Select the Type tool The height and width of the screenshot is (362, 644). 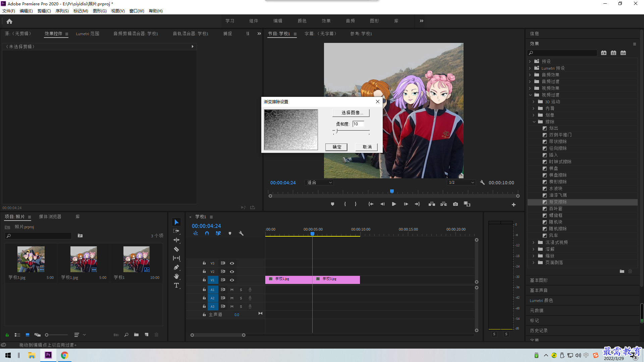(x=176, y=285)
